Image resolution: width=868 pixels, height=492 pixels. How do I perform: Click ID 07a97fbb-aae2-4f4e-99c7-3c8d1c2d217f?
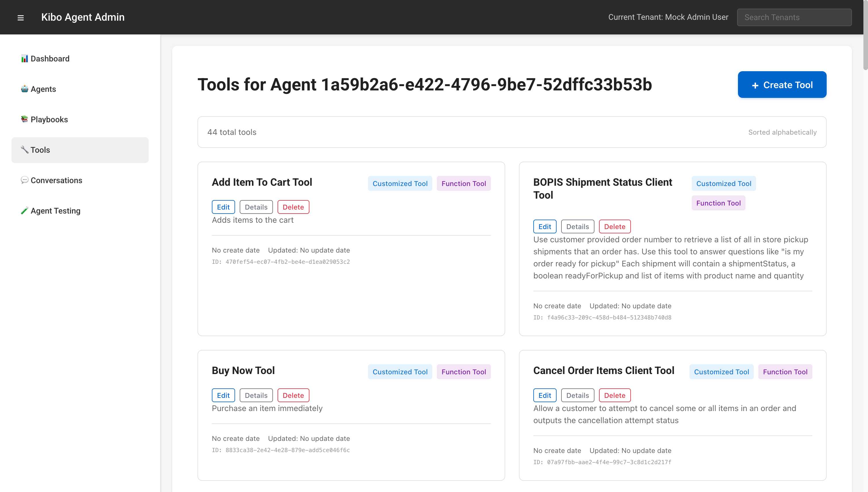[x=602, y=462]
